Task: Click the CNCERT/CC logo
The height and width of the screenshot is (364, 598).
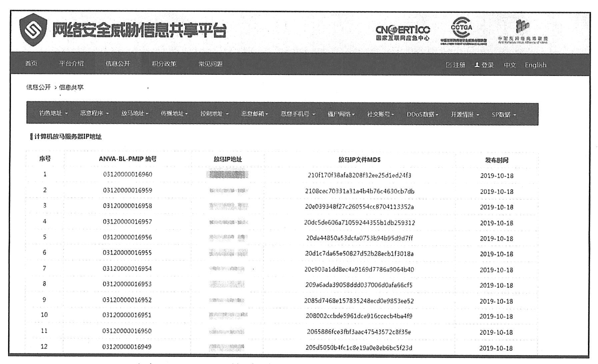Action: [x=402, y=33]
